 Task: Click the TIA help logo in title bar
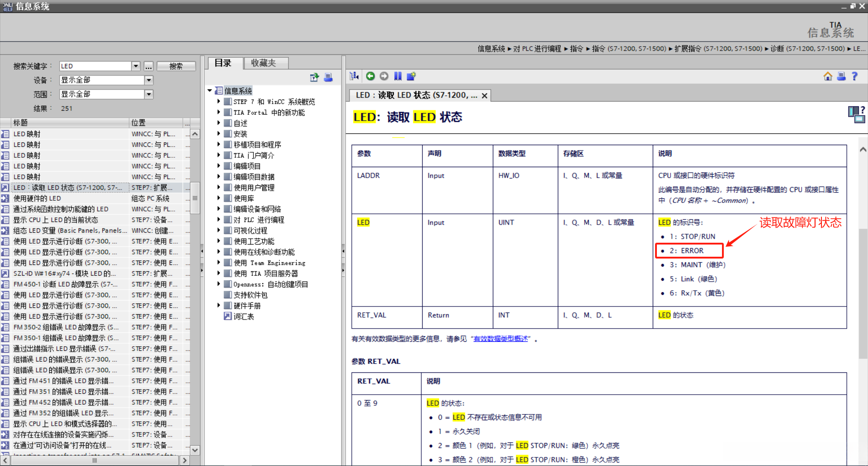pyautogui.click(x=7, y=6)
